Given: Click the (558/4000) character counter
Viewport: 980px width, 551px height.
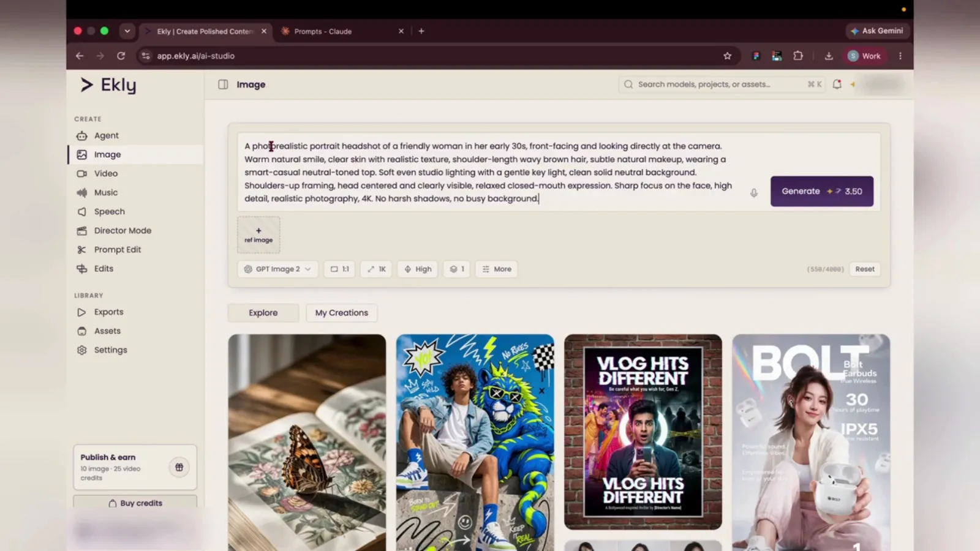Looking at the screenshot, I should click(x=825, y=269).
